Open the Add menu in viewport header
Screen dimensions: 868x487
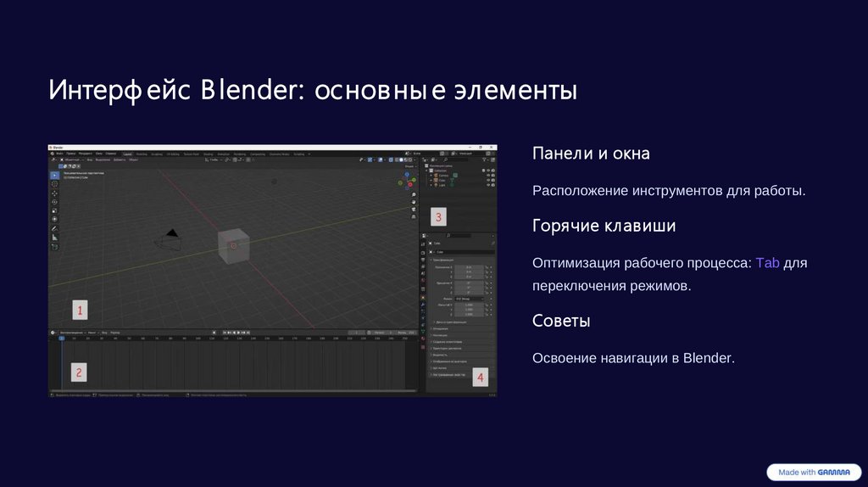(119, 160)
